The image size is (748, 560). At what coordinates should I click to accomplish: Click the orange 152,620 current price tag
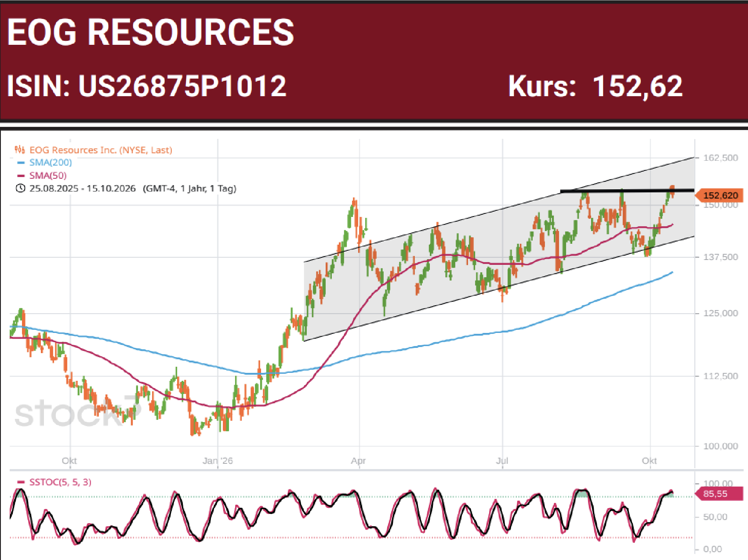[719, 195]
